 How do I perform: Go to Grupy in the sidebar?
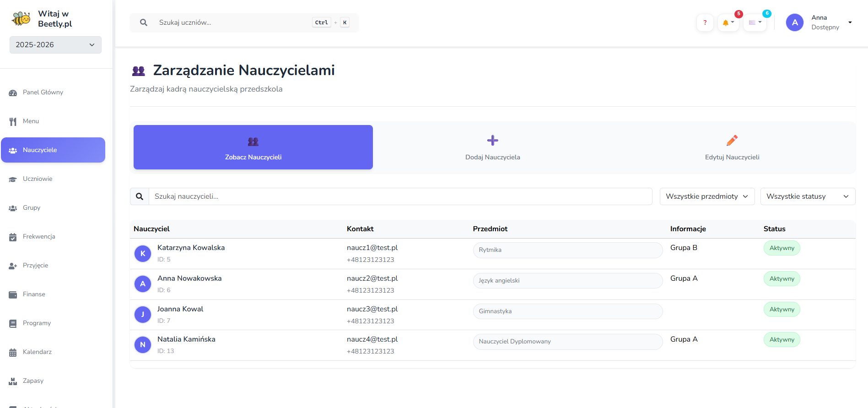pos(53,208)
